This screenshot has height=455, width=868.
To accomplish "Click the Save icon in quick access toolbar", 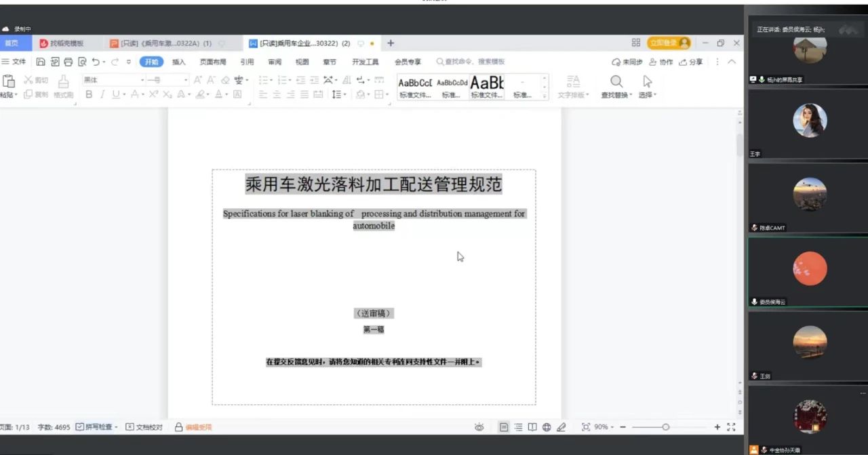I will tap(41, 62).
